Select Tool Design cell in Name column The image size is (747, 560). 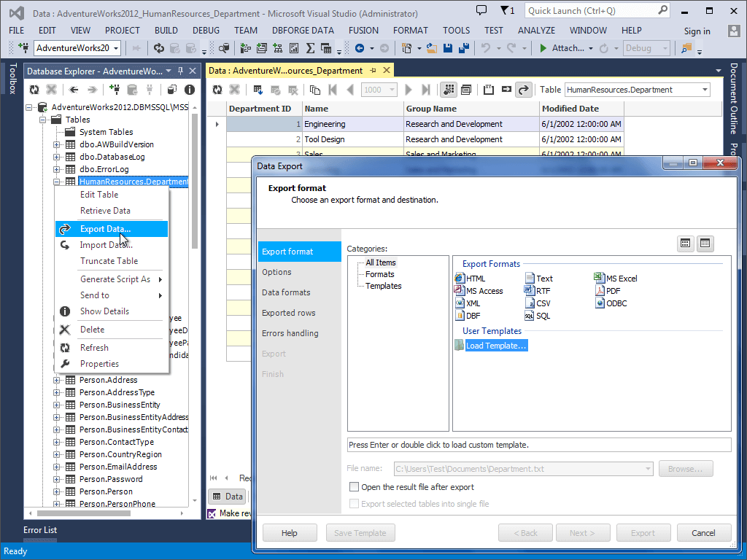click(x=353, y=139)
